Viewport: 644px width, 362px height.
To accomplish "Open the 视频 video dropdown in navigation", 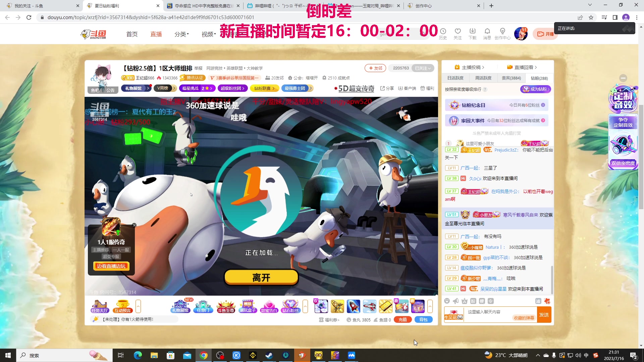I will tap(209, 34).
